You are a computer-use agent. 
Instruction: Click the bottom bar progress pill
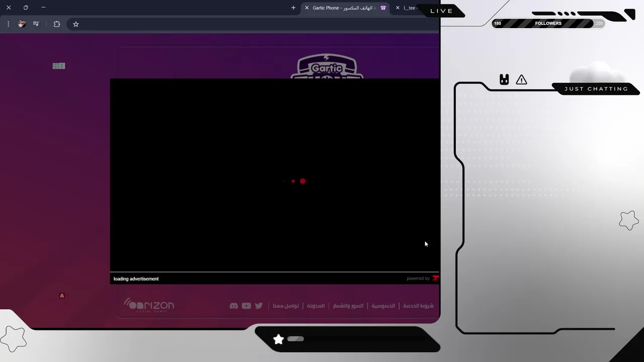(295, 339)
